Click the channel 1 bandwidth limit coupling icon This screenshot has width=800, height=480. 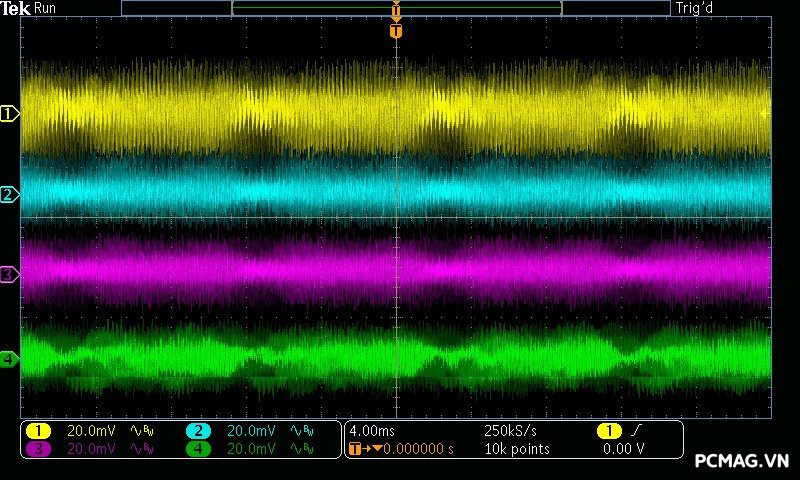point(142,431)
